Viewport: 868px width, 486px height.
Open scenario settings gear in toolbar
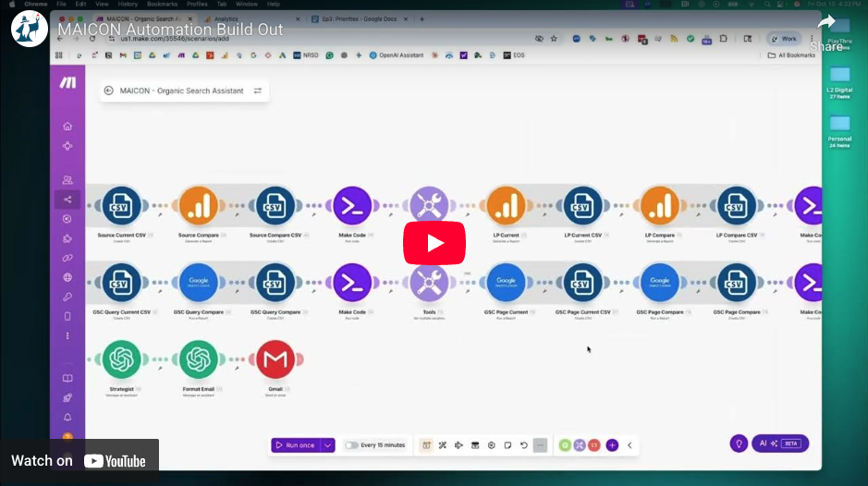(492, 445)
